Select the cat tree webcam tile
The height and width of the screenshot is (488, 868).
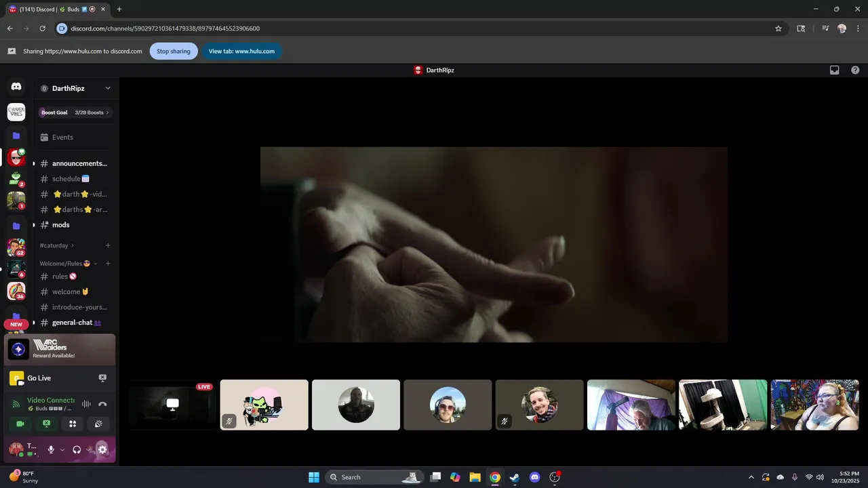[723, 405]
